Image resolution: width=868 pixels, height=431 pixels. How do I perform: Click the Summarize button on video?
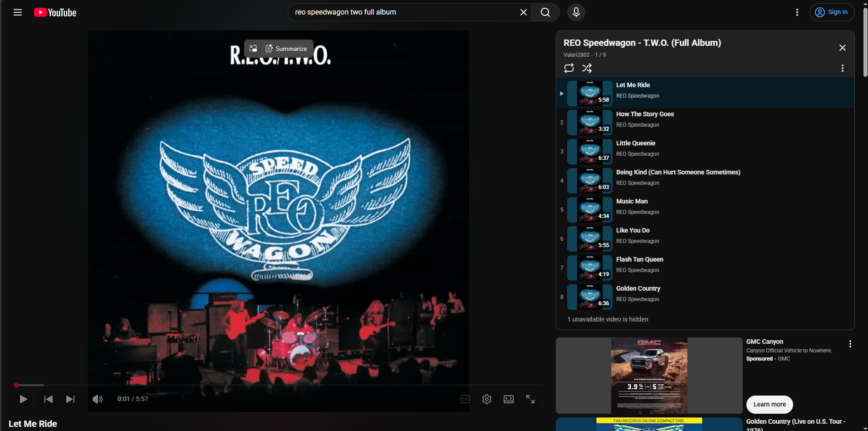point(286,49)
